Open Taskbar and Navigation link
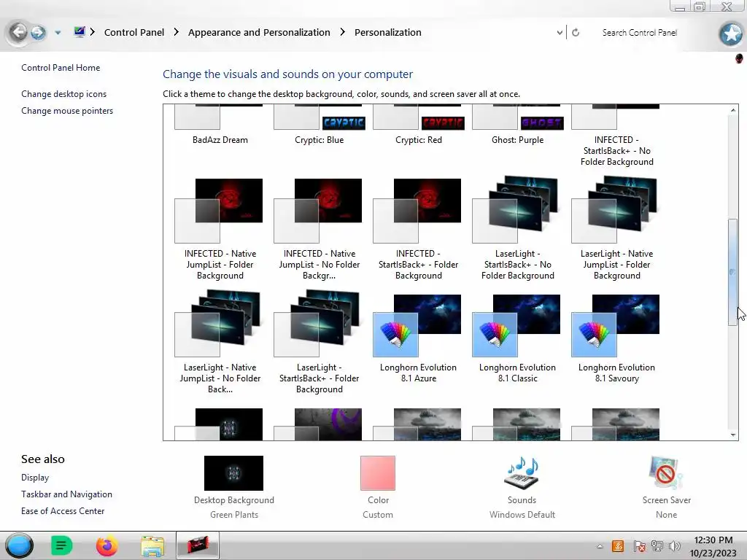 66,494
